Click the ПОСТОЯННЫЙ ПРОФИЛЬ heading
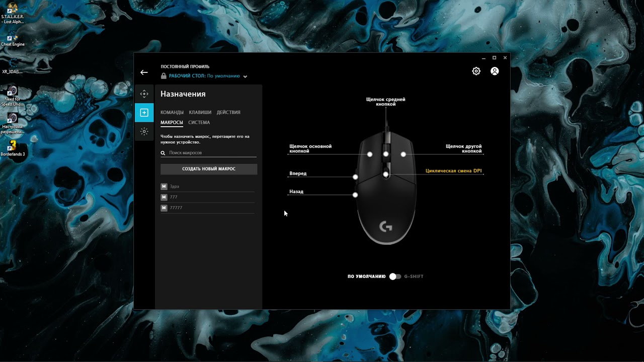The image size is (644, 362). pos(185,66)
